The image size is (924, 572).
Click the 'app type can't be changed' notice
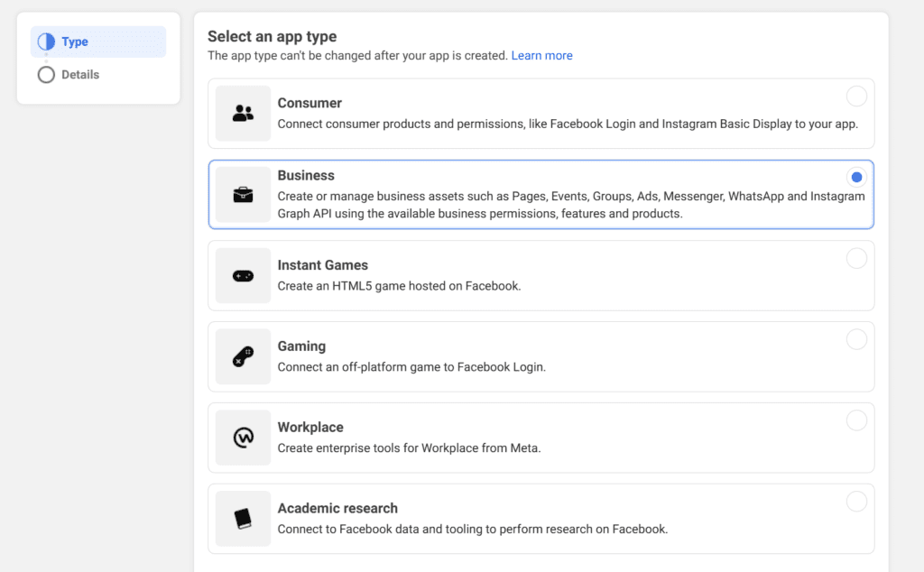pos(357,55)
